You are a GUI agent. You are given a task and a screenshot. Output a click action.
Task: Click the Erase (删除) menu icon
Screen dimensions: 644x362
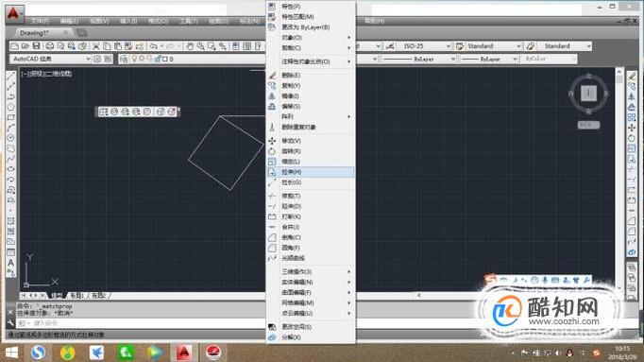tap(272, 76)
